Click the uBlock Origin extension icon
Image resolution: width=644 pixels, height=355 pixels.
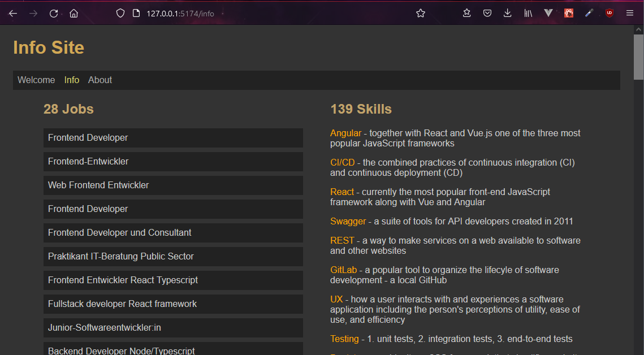(x=609, y=14)
